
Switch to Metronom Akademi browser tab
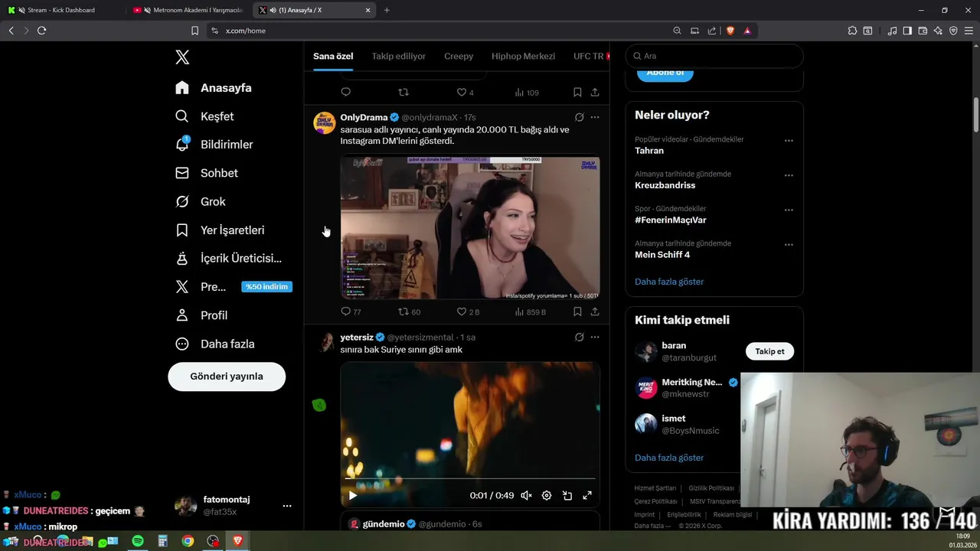click(x=190, y=10)
